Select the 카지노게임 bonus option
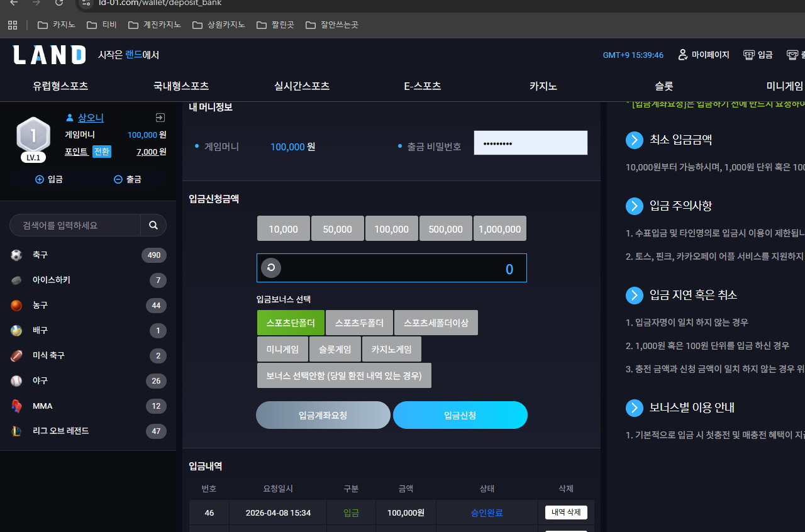Image resolution: width=805 pixels, height=532 pixels. click(392, 349)
